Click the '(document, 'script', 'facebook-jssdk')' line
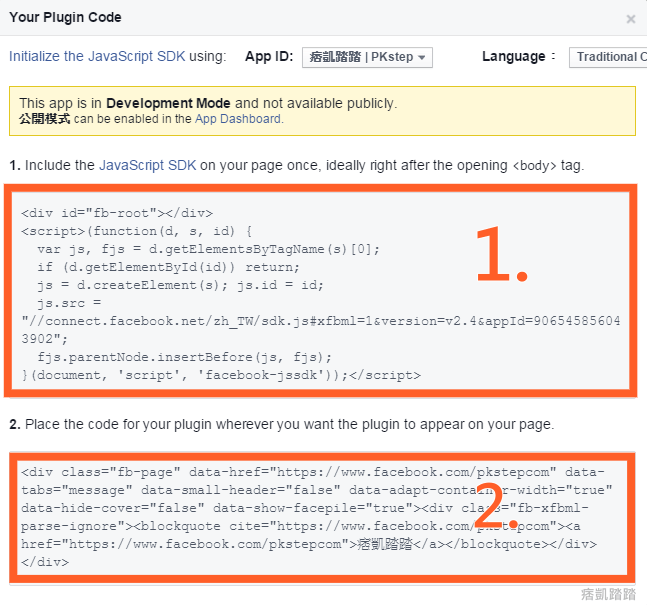This screenshot has width=647, height=605. pyautogui.click(x=221, y=375)
